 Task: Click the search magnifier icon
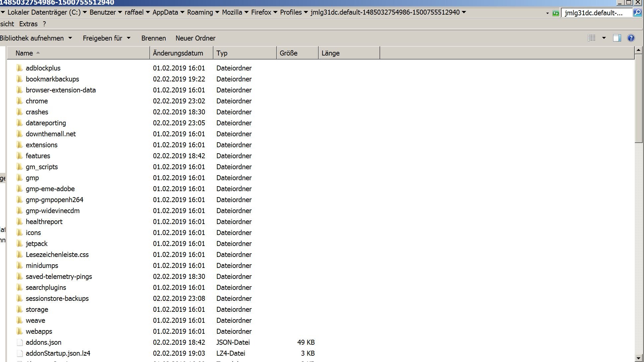(637, 13)
